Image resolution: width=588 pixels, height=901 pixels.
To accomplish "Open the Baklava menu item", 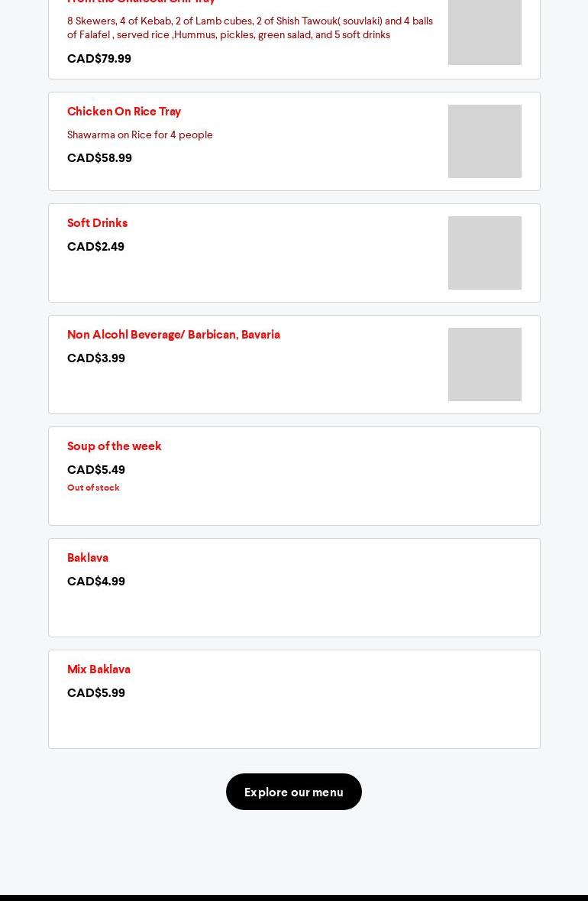I will pos(88,558).
